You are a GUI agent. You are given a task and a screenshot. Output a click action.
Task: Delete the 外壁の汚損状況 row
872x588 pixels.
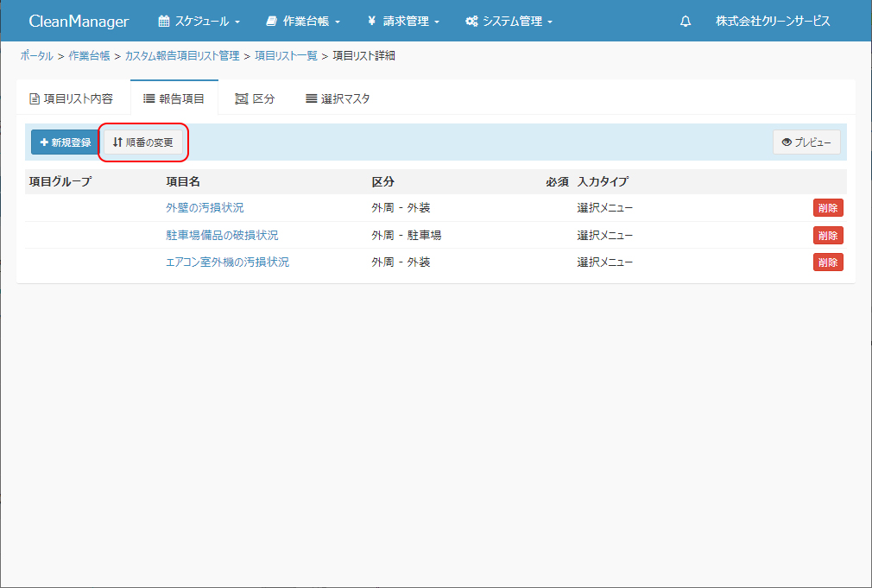point(828,208)
